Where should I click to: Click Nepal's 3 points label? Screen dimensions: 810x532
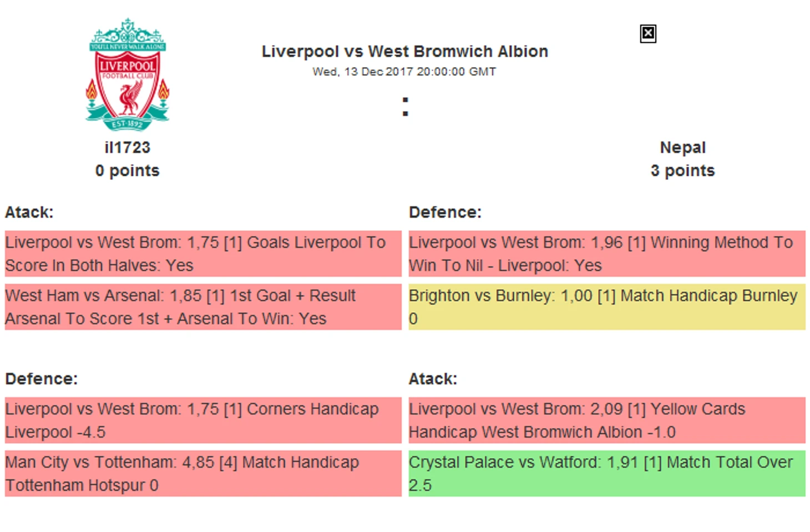[x=683, y=171]
